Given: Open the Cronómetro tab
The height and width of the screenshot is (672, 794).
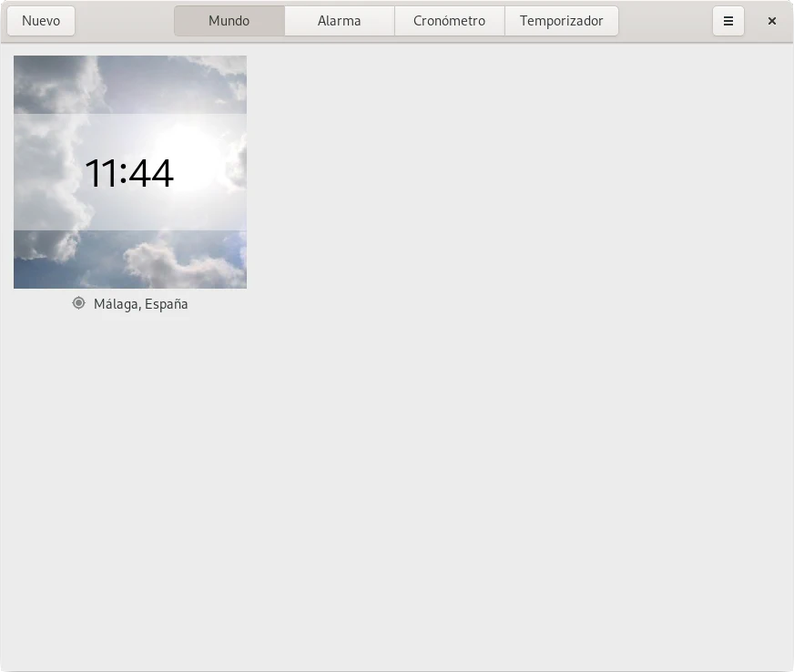Looking at the screenshot, I should pyautogui.click(x=449, y=21).
